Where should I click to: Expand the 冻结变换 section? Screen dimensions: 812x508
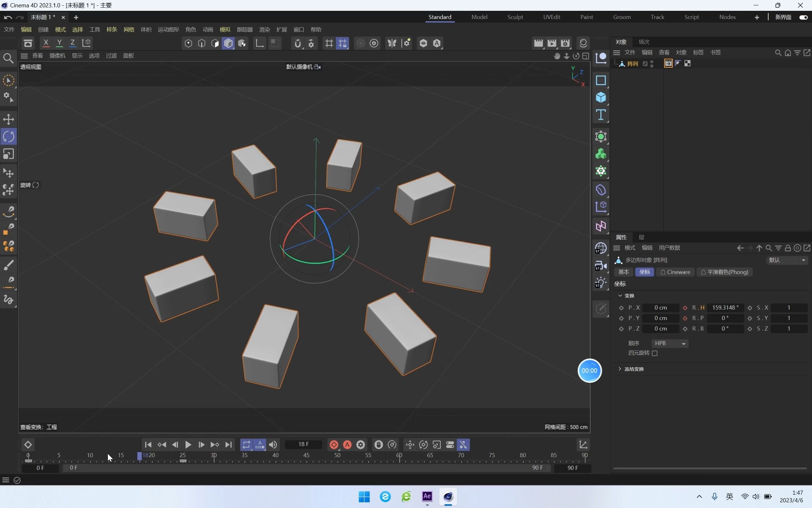(620, 369)
